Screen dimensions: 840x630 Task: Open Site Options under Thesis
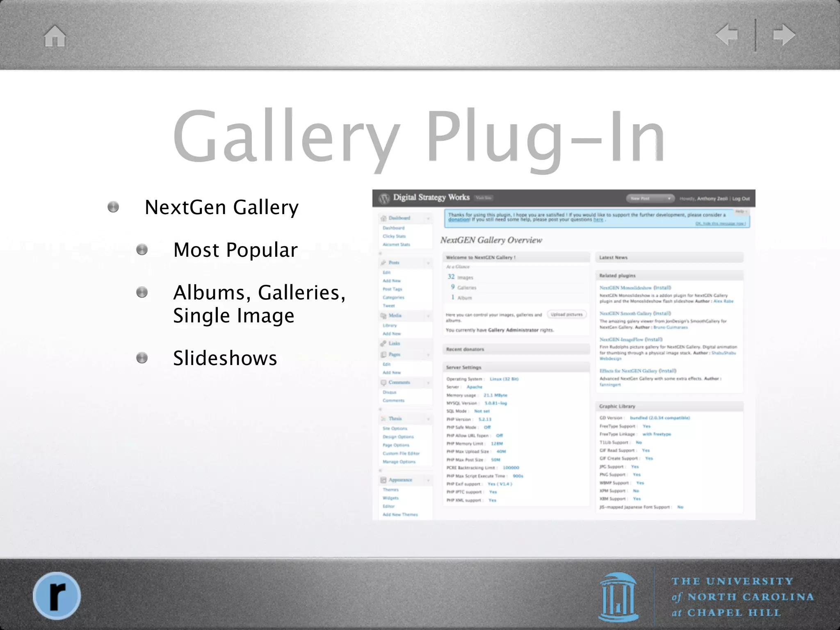click(x=395, y=428)
